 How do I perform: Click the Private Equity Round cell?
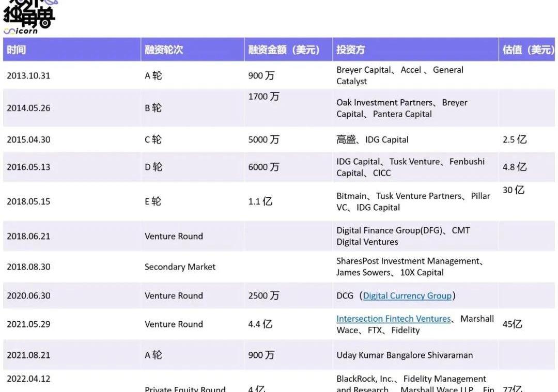click(185, 388)
